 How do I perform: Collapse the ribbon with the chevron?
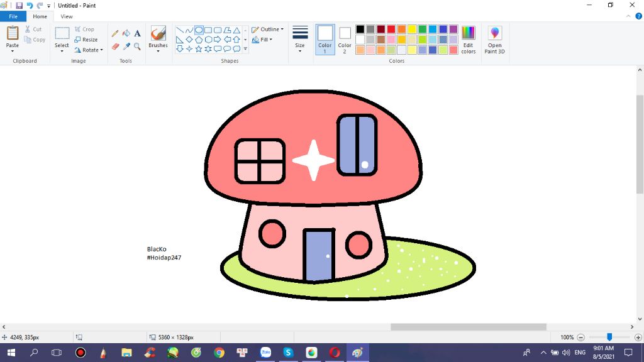[x=628, y=16]
